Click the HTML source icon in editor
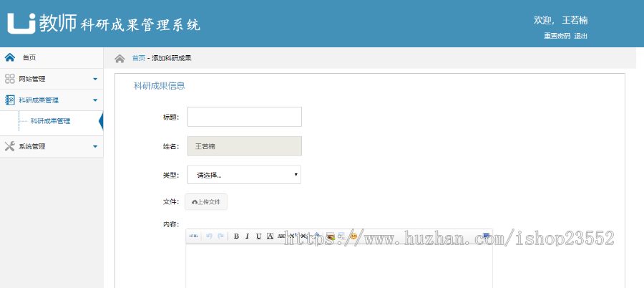The image size is (644, 288). coord(194,236)
